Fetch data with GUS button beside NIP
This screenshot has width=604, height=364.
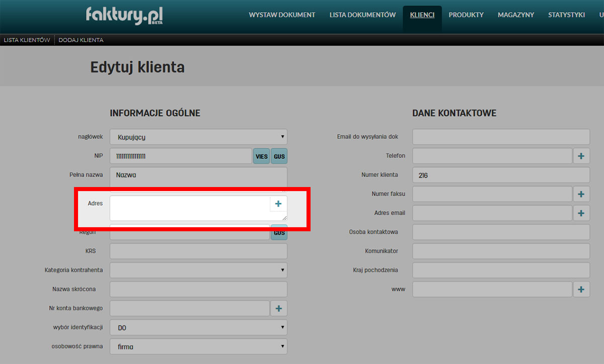click(x=279, y=156)
